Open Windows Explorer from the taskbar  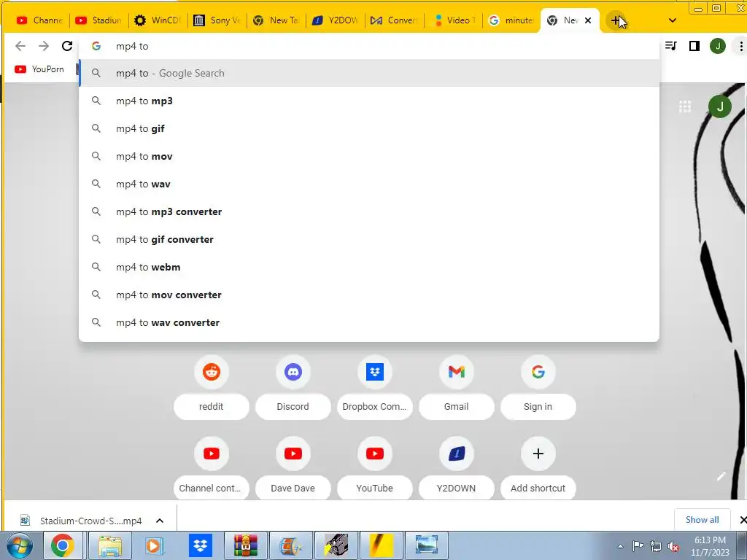pos(109,545)
